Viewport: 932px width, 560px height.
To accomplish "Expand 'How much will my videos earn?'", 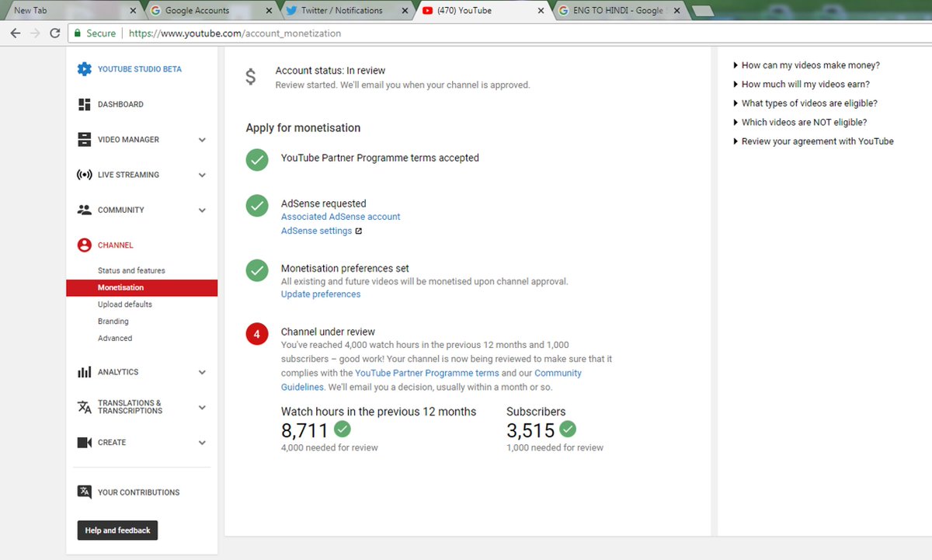I will click(801, 85).
